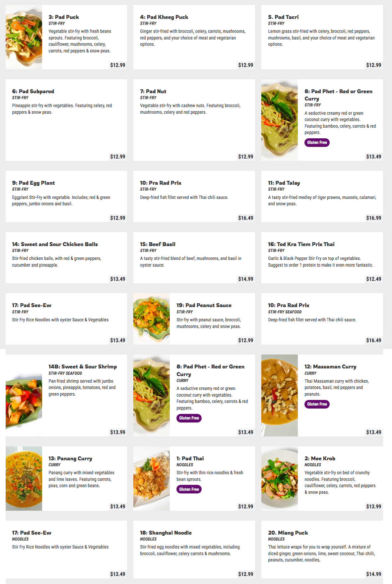
Task: Click the Pad Thai noodles photo
Action: (x=152, y=478)
